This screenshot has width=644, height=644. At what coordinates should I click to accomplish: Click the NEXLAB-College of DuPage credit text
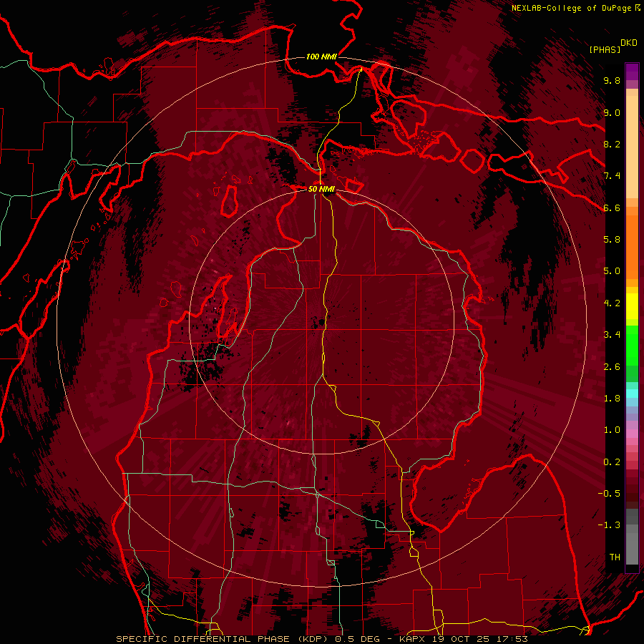tap(572, 8)
